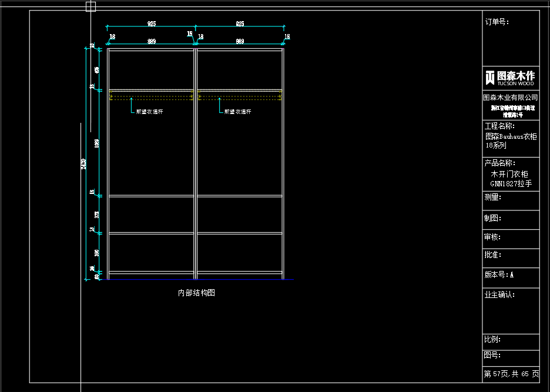This screenshot has width=550, height=392.
Task: Click the 比例 scale field
Action: 510,340
